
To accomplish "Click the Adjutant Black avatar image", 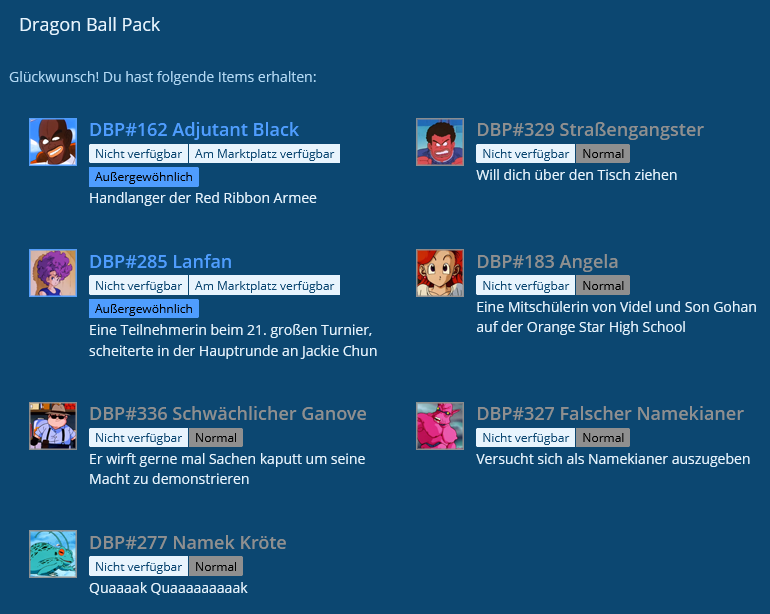I will (x=53, y=142).
